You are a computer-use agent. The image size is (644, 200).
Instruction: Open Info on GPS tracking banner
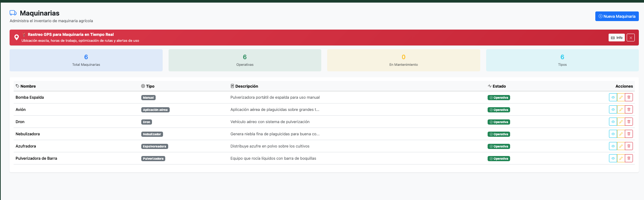click(x=616, y=38)
